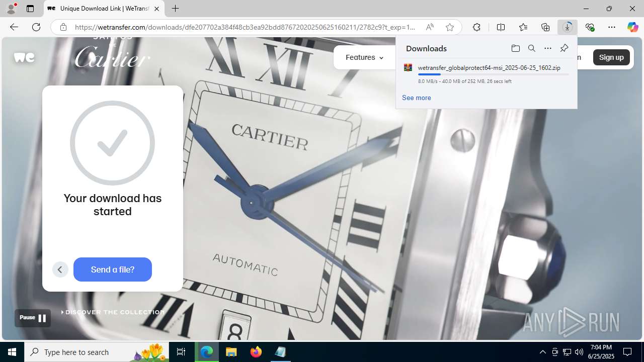
Task: Click the WeTransfer logo
Action: 24,57
